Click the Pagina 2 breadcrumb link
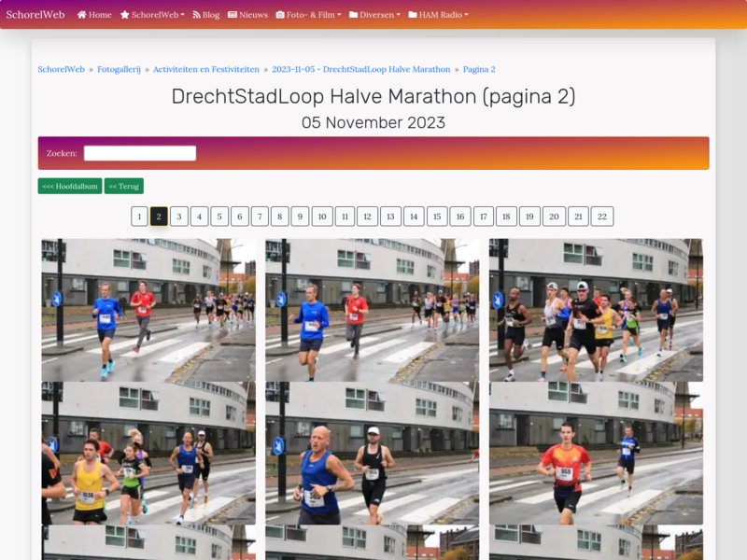This screenshot has height=560, width=747. pos(479,69)
